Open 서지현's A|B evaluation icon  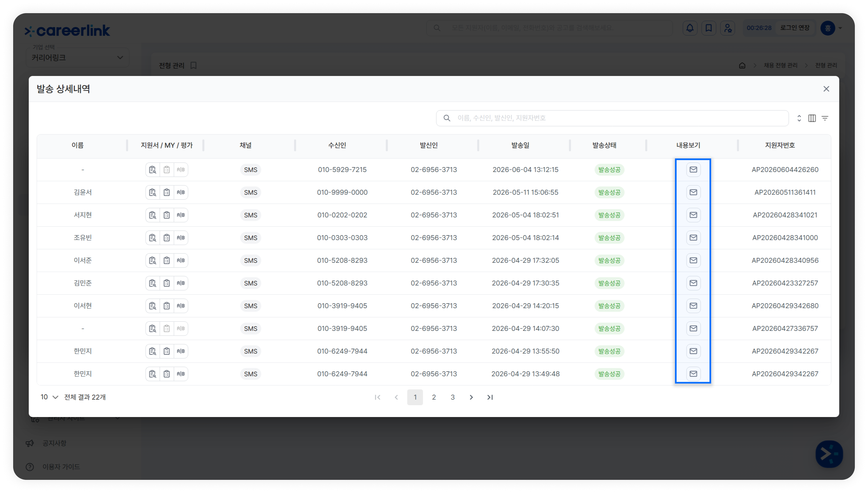pos(181,215)
